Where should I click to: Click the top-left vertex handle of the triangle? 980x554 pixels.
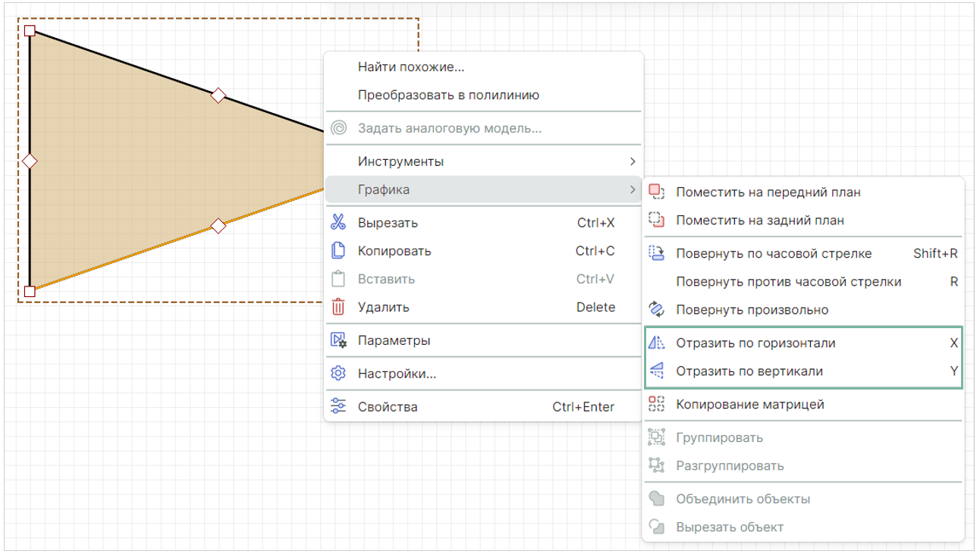[30, 31]
